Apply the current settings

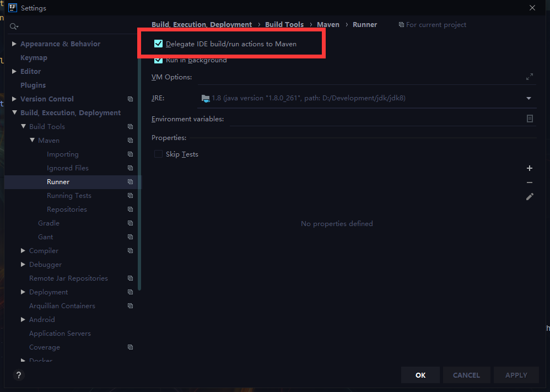(516, 375)
